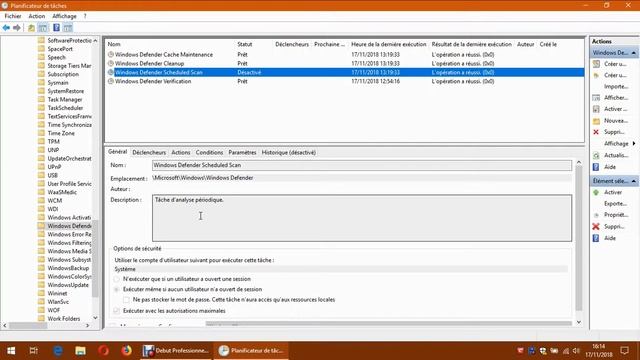Switch to the Paramètres tab
The width and height of the screenshot is (640, 360).
[x=242, y=152]
